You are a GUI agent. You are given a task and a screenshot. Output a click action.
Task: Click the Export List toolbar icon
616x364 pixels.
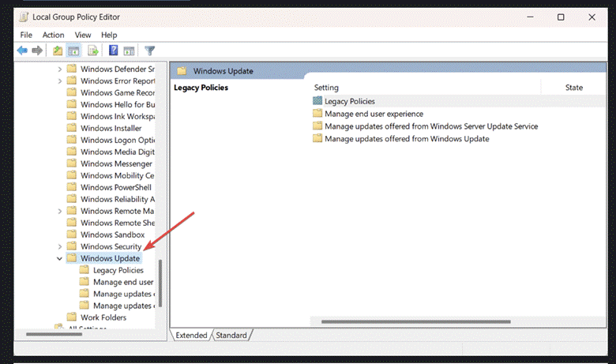pos(93,51)
